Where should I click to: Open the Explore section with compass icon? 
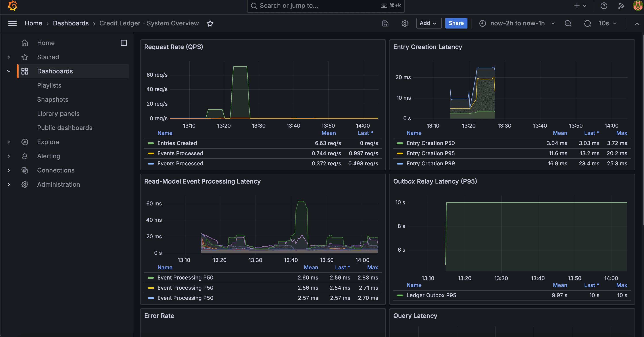48,142
